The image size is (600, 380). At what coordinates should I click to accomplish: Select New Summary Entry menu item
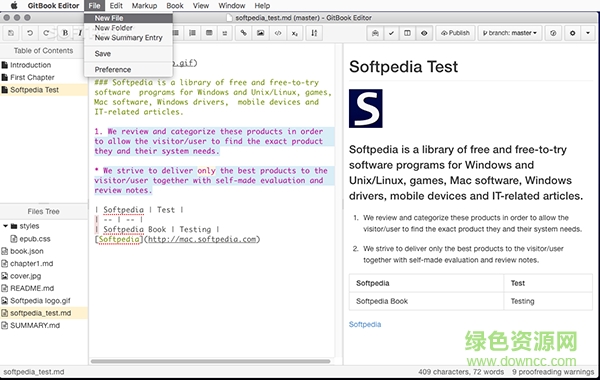pyautogui.click(x=128, y=38)
